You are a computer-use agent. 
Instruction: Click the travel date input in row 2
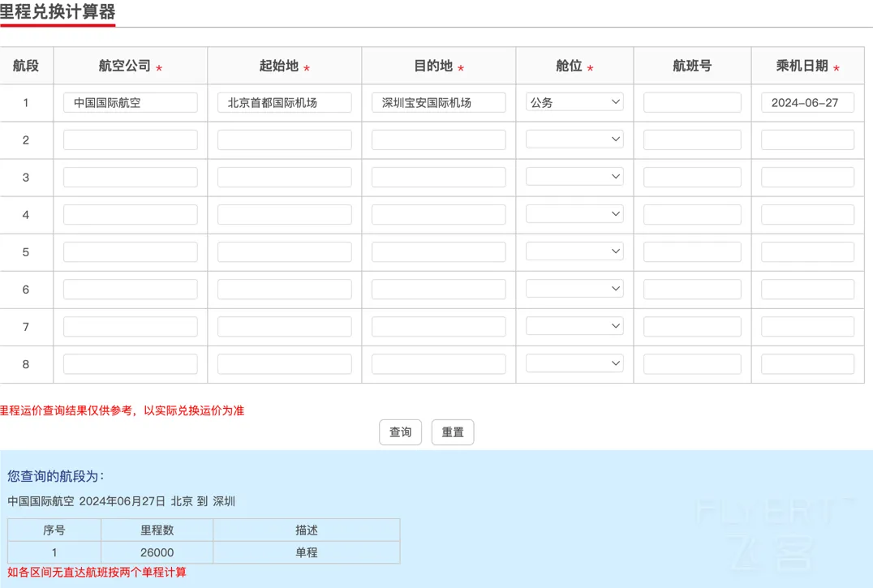coord(807,139)
